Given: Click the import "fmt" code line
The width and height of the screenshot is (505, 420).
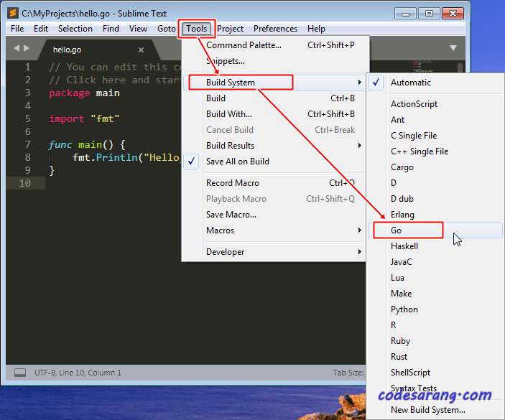Looking at the screenshot, I should point(84,118).
